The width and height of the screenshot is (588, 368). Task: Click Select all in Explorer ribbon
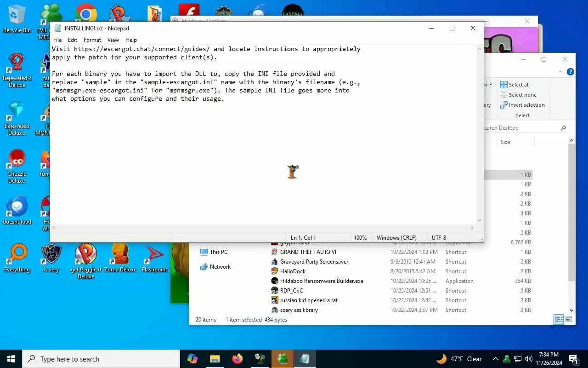pos(515,85)
